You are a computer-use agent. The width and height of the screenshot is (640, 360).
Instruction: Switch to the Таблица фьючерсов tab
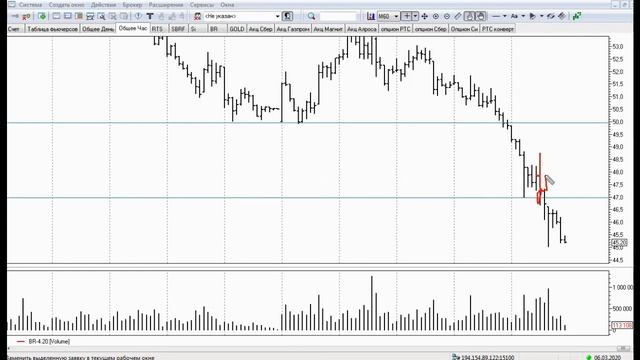53,29
